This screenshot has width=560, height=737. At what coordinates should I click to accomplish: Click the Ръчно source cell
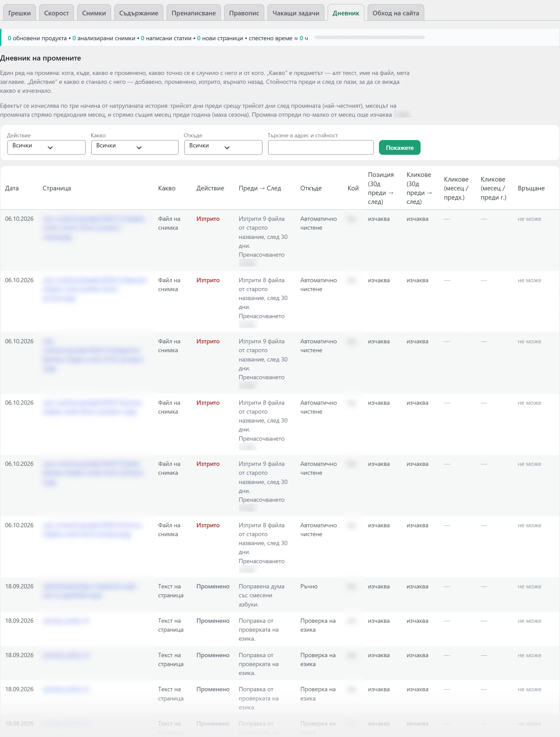309,586
